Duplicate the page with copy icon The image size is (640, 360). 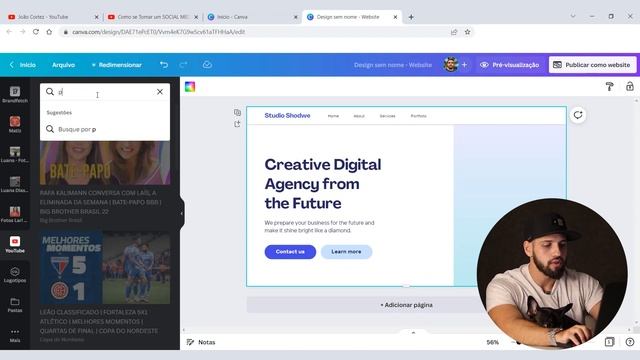click(237, 112)
